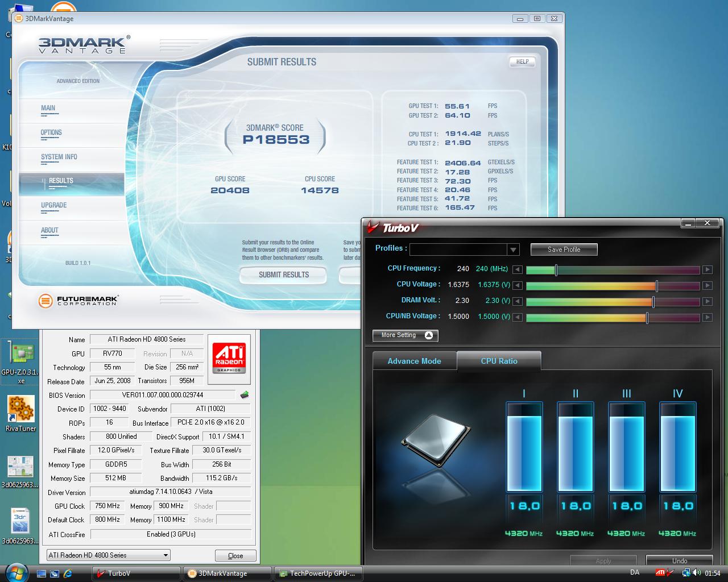Click the volume tray icon
728x582 pixels.
pyautogui.click(x=697, y=573)
